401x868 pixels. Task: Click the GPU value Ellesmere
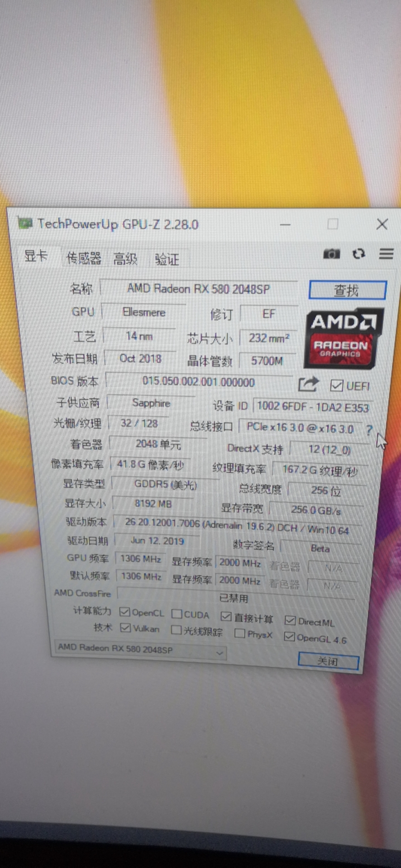tap(144, 312)
